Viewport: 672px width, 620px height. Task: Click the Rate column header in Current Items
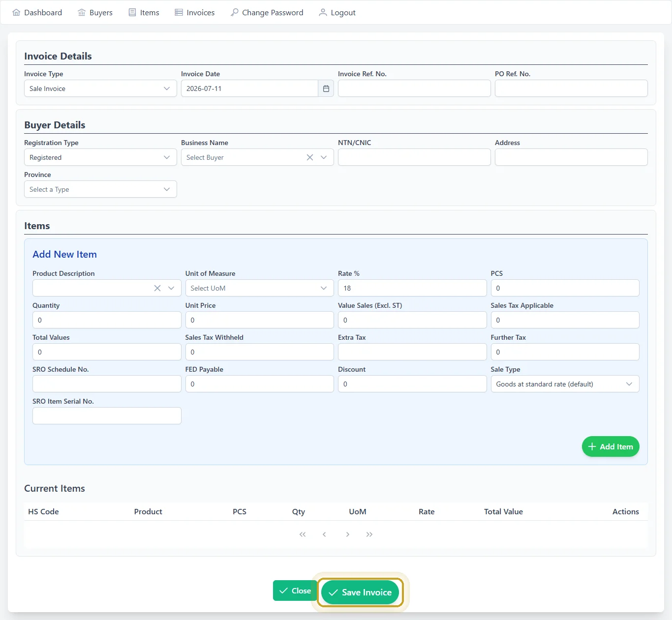427,512
